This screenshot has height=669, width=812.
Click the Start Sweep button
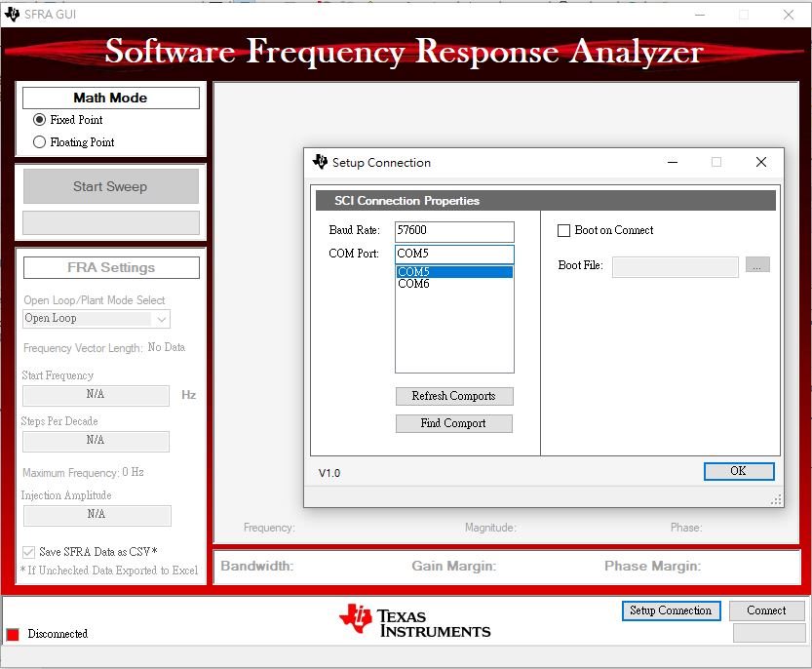point(110,186)
